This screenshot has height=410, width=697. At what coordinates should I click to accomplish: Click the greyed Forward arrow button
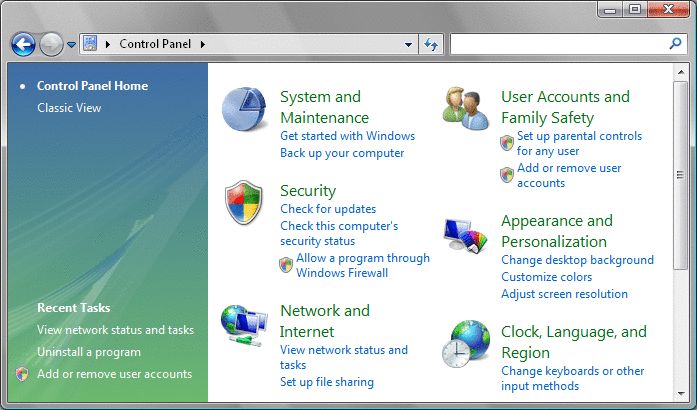click(51, 44)
